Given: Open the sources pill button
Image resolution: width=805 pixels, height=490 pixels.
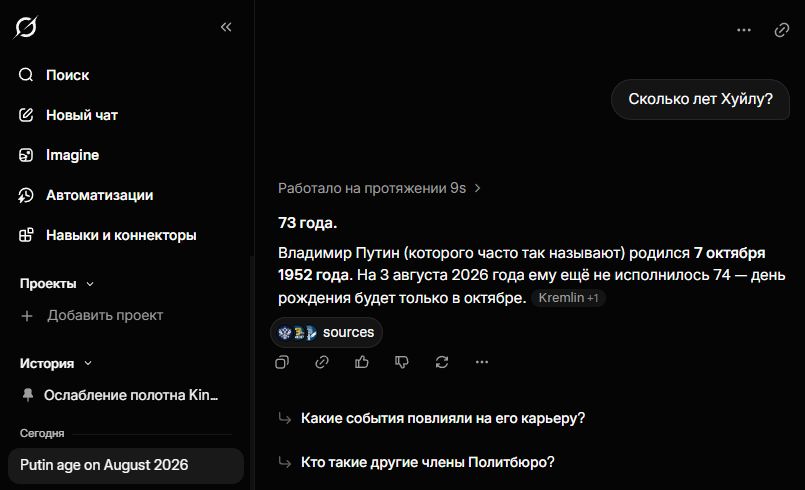Looking at the screenshot, I should coord(327,332).
